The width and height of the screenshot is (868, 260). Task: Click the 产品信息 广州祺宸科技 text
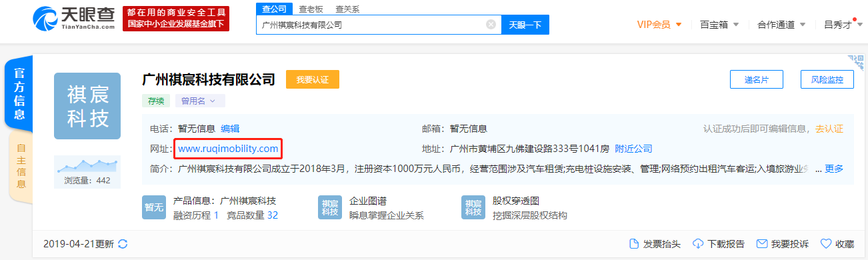pyautogui.click(x=225, y=200)
